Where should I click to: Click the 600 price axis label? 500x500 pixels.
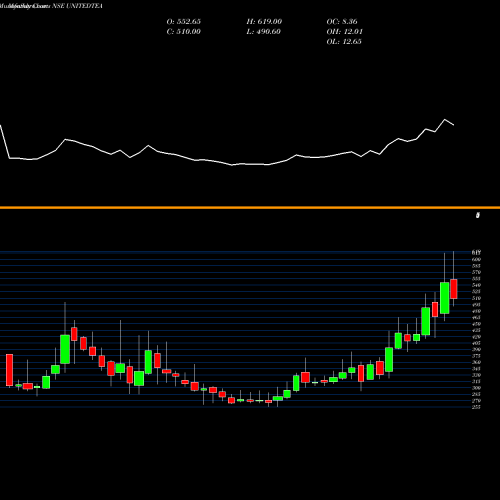476,259
